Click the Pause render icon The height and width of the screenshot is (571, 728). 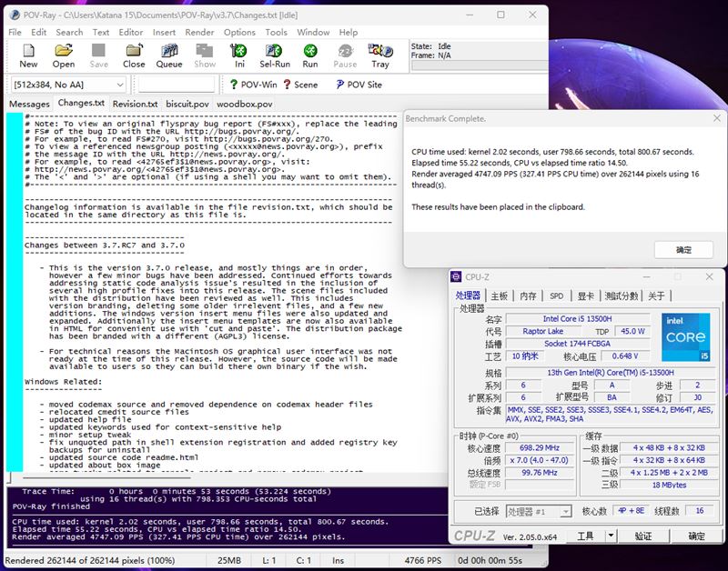click(345, 55)
